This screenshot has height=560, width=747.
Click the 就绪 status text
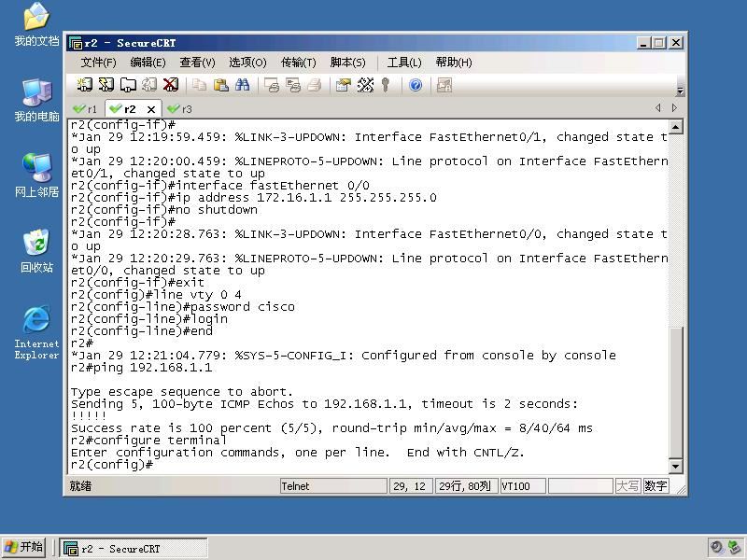pos(80,486)
